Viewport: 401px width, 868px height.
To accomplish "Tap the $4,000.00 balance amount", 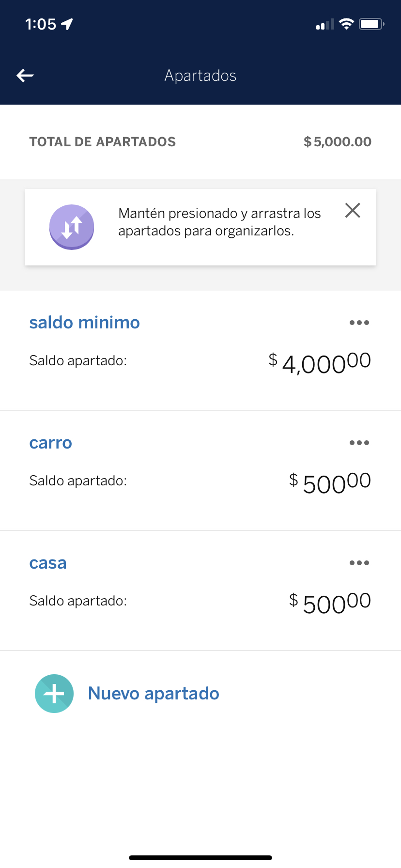I will pyautogui.click(x=320, y=362).
